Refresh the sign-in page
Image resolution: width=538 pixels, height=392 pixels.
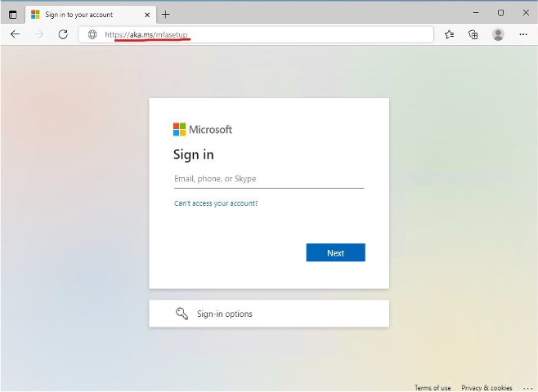pyautogui.click(x=63, y=34)
